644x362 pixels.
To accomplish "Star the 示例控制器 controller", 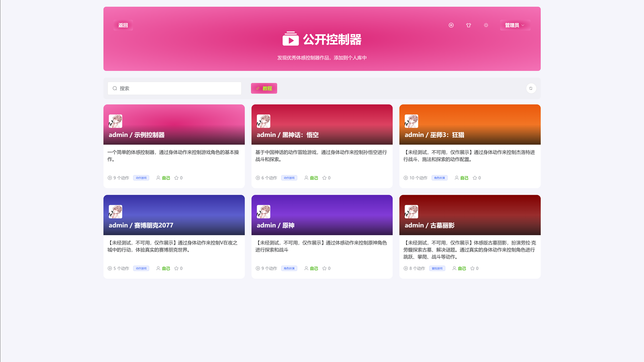I will click(176, 178).
